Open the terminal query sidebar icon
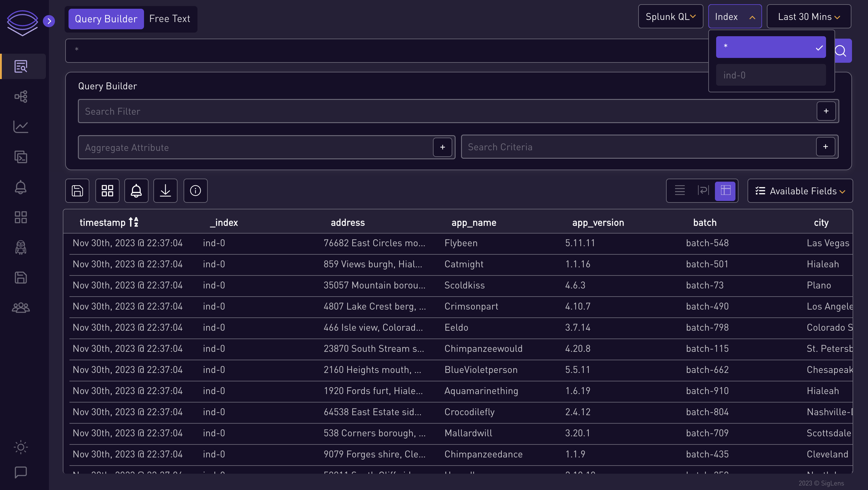 click(21, 157)
